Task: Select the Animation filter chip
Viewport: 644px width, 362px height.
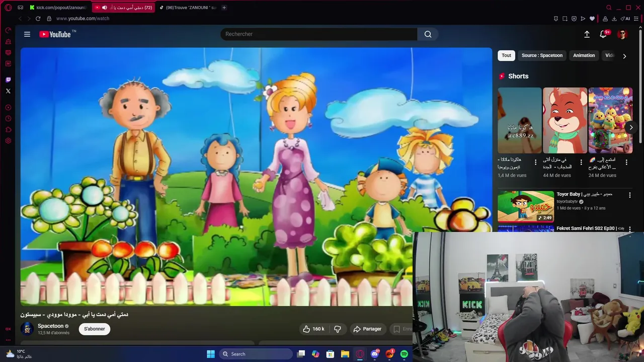Action: tap(584, 55)
